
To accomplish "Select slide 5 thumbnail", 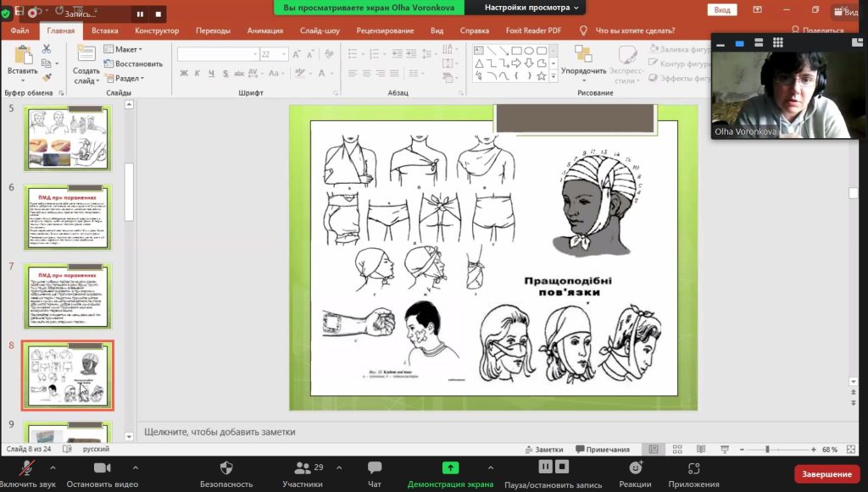I will (68, 138).
